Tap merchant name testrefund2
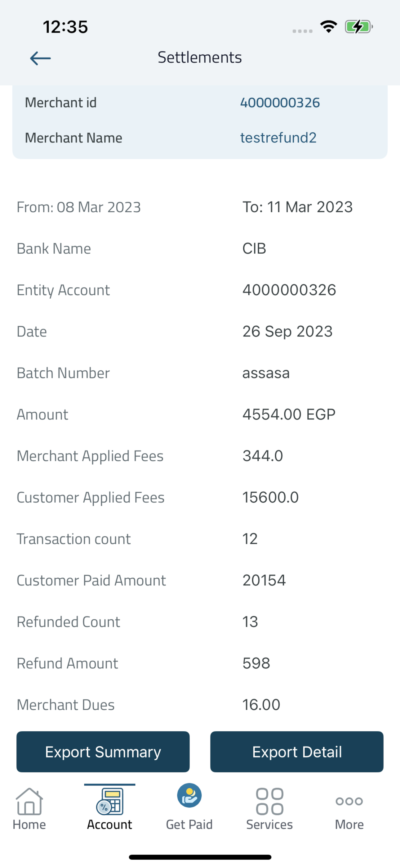Viewport: 400px width, 868px height. point(278,138)
